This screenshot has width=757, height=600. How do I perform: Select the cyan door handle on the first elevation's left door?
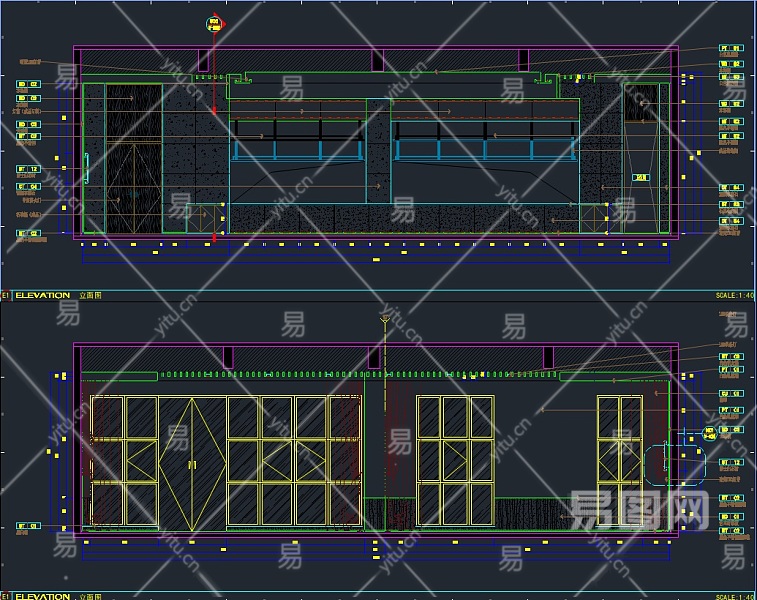pyautogui.click(x=86, y=168)
